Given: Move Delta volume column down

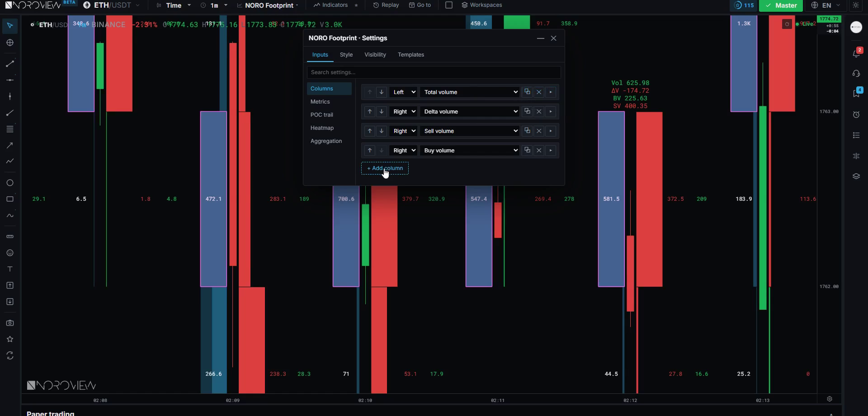Looking at the screenshot, I should (382, 111).
